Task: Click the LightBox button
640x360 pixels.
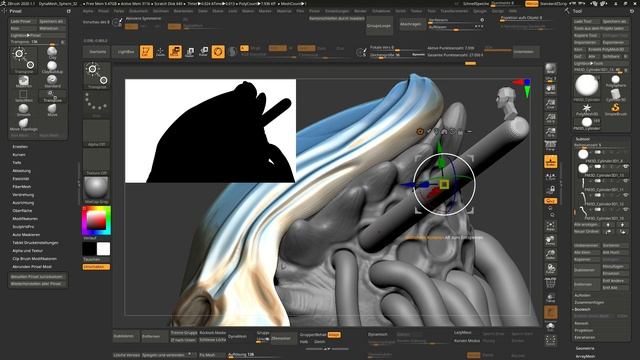Action: coord(125,52)
